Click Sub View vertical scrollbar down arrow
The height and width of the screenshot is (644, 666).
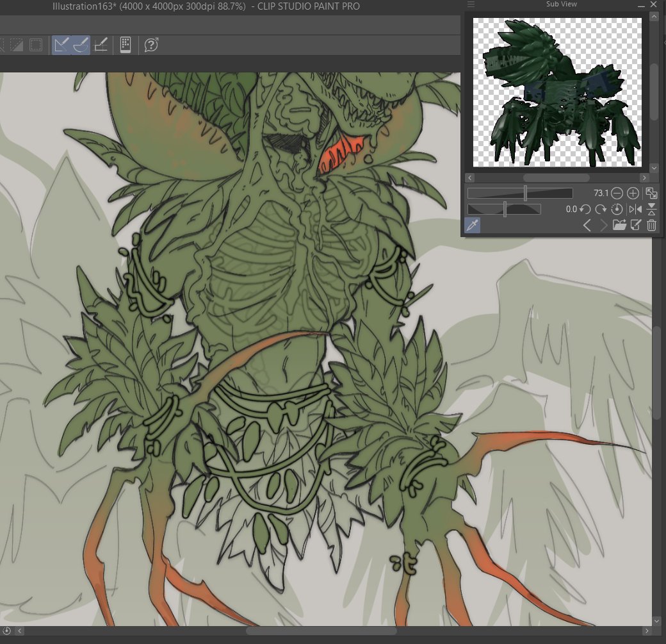(654, 169)
